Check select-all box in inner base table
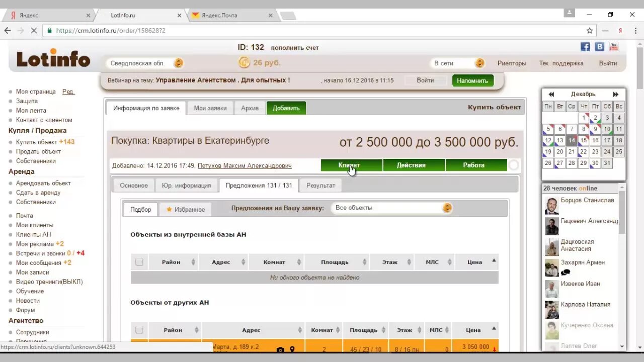Screen dimensions: 644x362 (139, 262)
